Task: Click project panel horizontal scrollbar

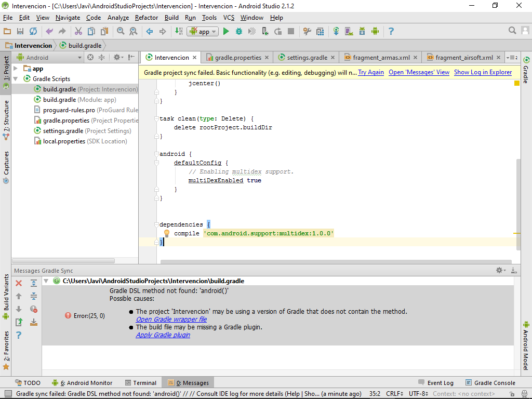Action: coord(63,261)
